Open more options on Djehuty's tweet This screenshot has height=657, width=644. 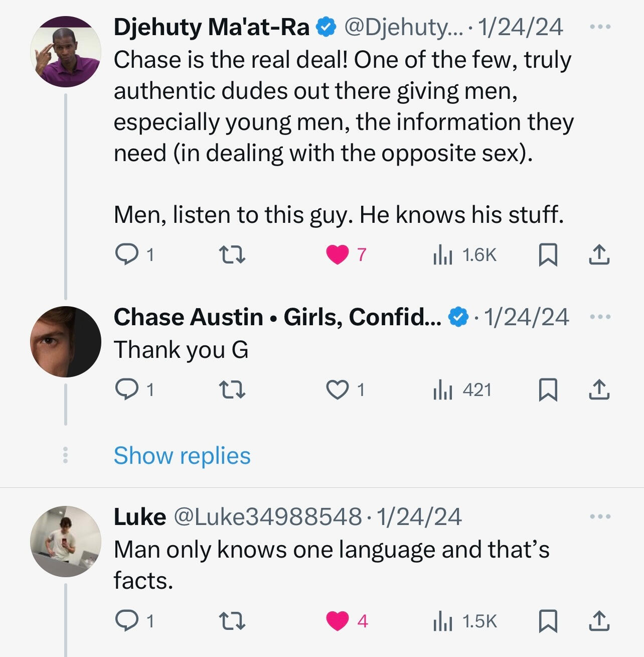(600, 27)
